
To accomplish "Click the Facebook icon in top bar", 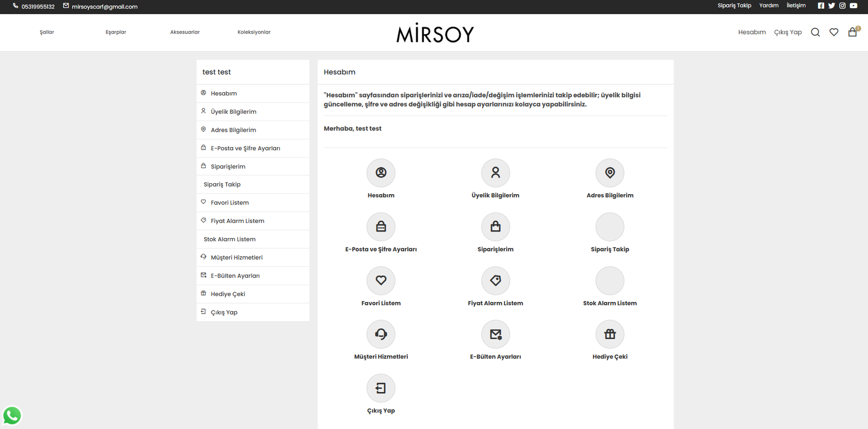I will coord(821,6).
